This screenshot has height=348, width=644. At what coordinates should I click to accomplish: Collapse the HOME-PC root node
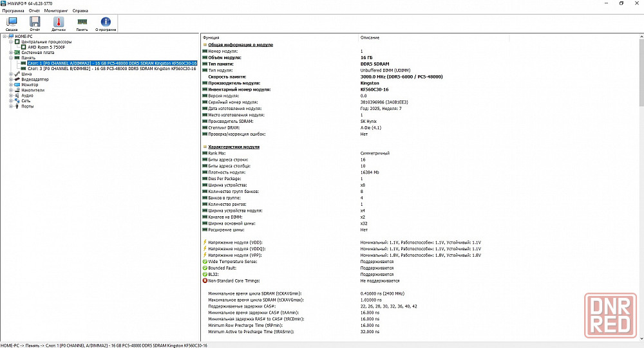point(5,37)
